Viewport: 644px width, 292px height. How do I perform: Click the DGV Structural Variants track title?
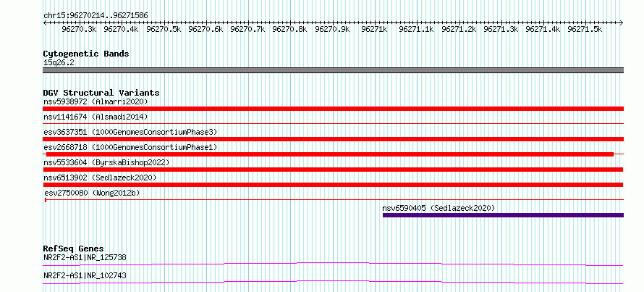point(101,93)
